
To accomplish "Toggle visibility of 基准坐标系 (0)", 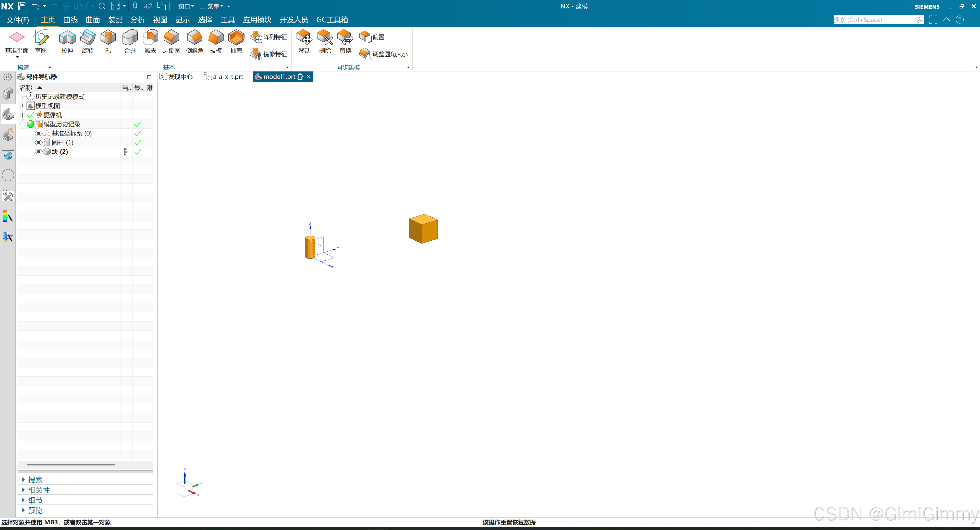I will pyautogui.click(x=39, y=133).
